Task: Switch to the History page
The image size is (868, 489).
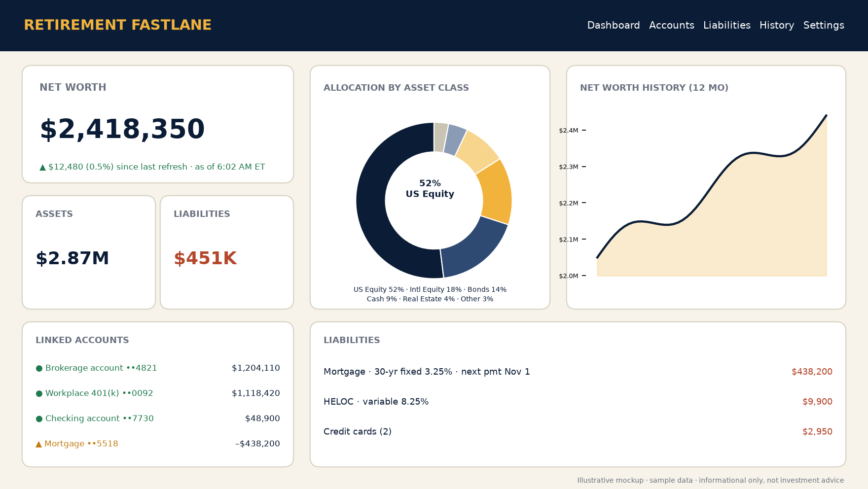Action: tap(777, 25)
